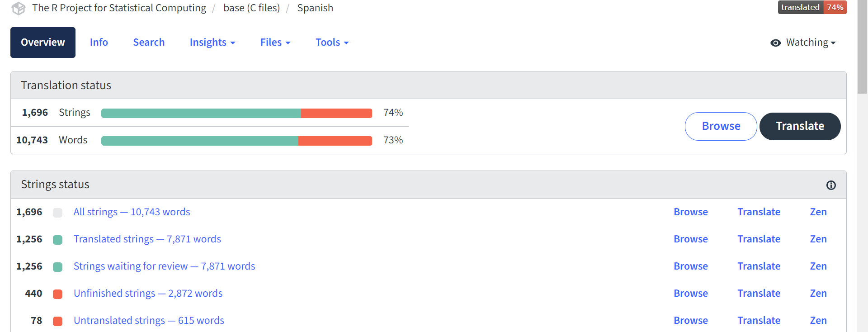Open Zen mode for Unfinished strings
Viewport: 868px width, 332px height.
[818, 294]
